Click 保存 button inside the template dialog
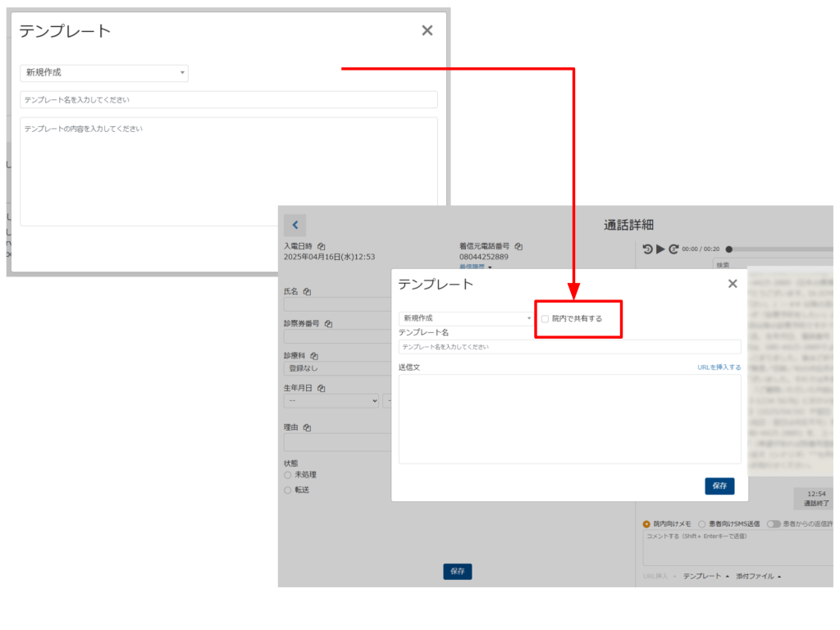Viewport: 840px width, 630px height. [719, 486]
